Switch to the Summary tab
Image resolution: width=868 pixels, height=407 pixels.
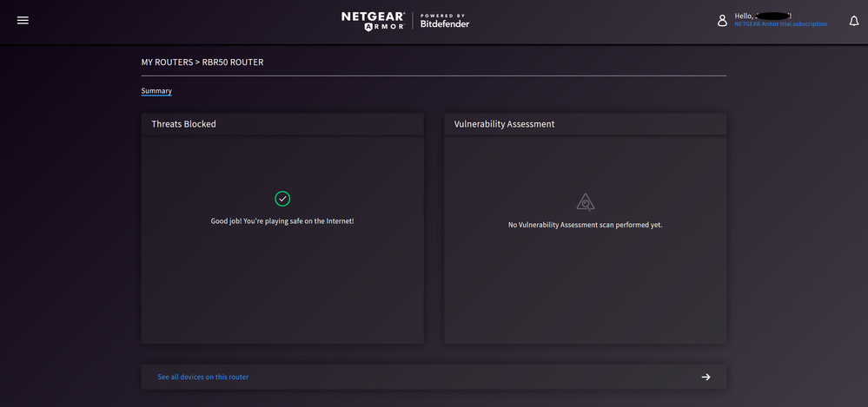pos(156,91)
